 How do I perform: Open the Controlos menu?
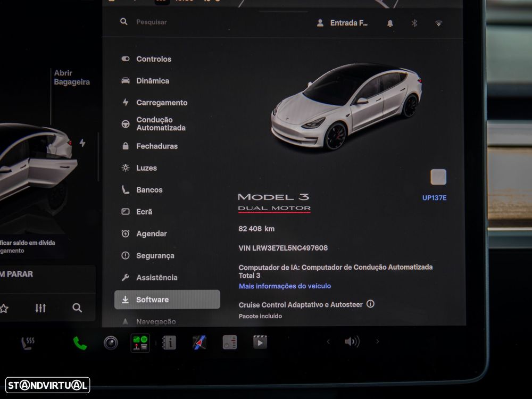(x=146, y=59)
